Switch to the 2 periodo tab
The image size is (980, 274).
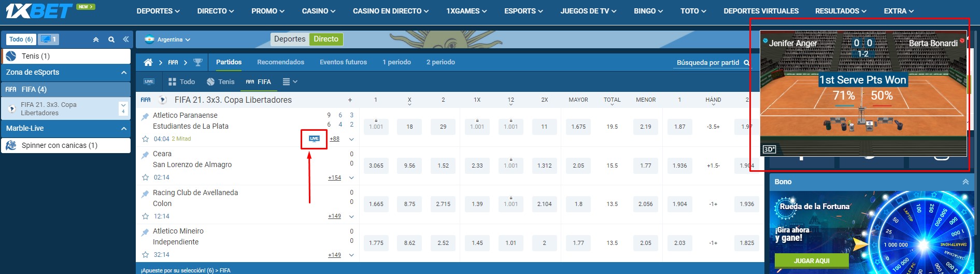(441, 62)
